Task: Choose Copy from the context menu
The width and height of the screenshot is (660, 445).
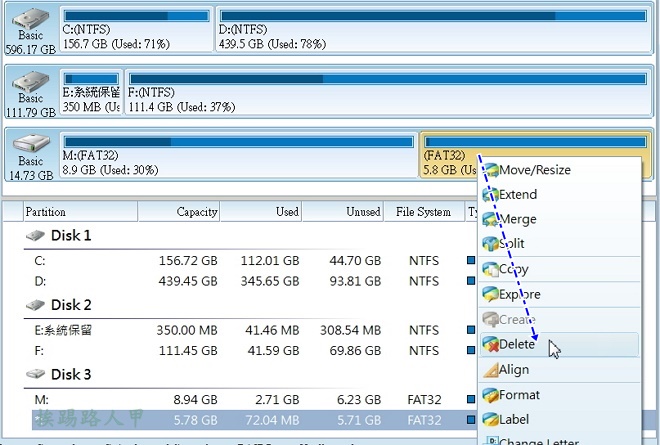Action: 559,269
